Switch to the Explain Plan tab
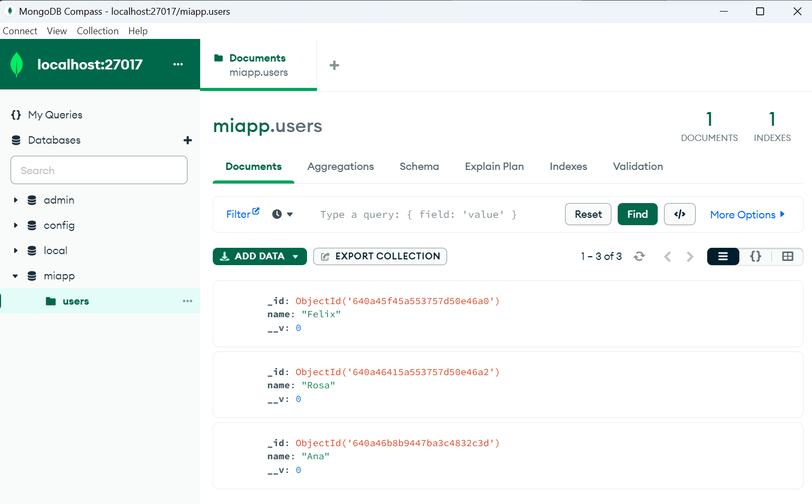This screenshot has height=504, width=812. click(494, 166)
